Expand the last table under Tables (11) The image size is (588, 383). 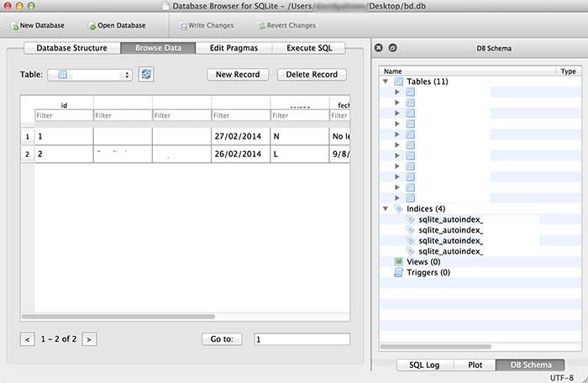click(397, 198)
